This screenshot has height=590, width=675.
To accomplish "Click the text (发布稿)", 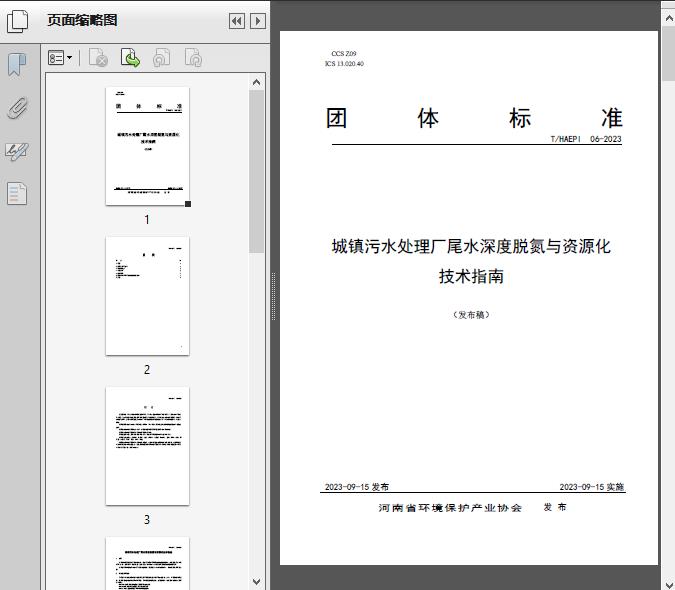I will [x=471, y=315].
